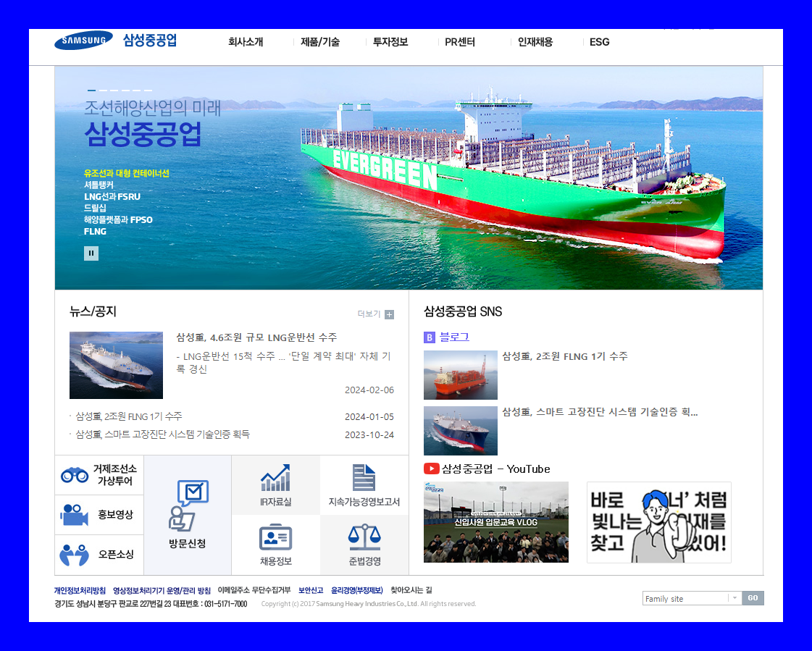The height and width of the screenshot is (651, 812).
Task: Open 4.6조원 규모 LNG운반선 수주 headline
Action: tap(256, 337)
